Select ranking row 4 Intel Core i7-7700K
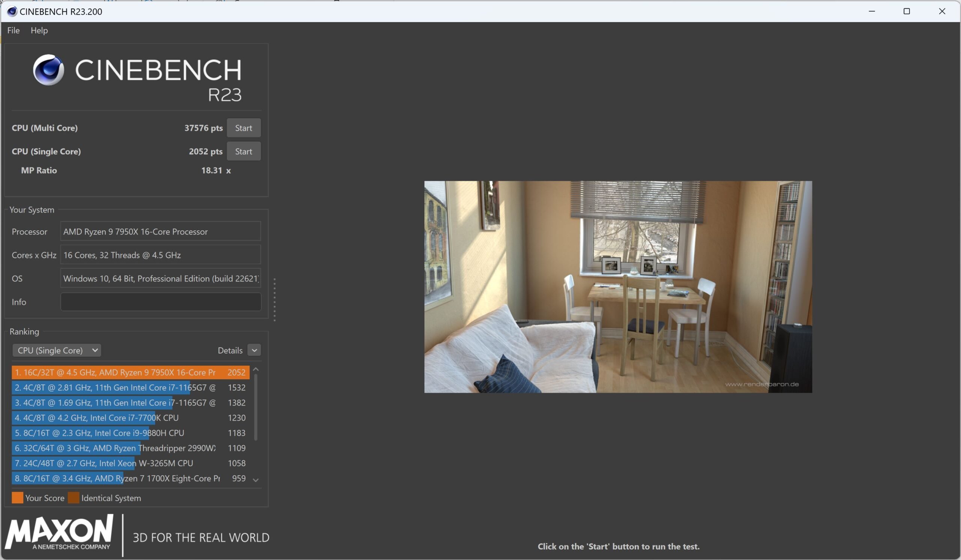961x560 pixels. click(x=130, y=418)
